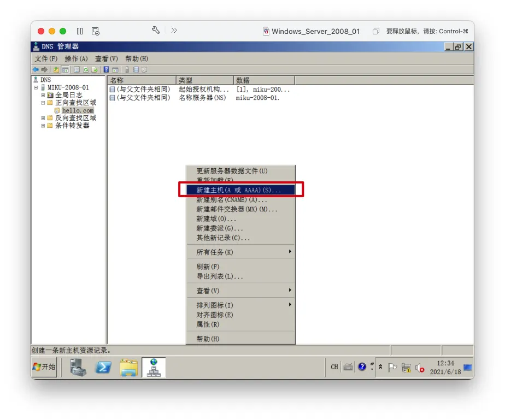The height and width of the screenshot is (420, 505).
Task: Toggle the show/hide console tree toolbar icon
Action: click(66, 69)
